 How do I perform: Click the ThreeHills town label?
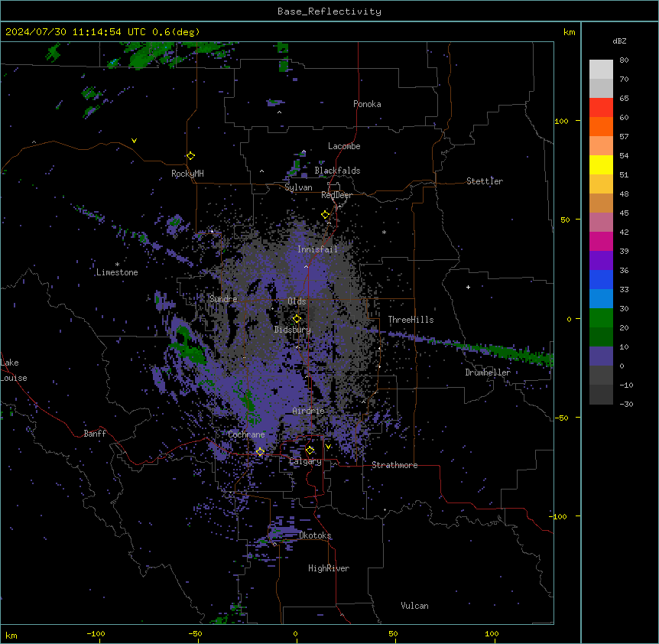pos(411,320)
